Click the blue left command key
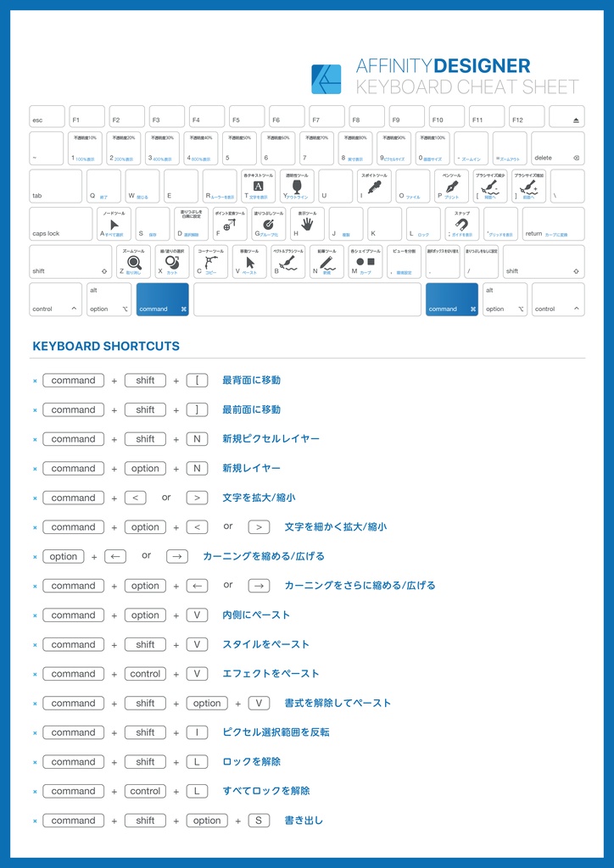 pyautogui.click(x=162, y=299)
